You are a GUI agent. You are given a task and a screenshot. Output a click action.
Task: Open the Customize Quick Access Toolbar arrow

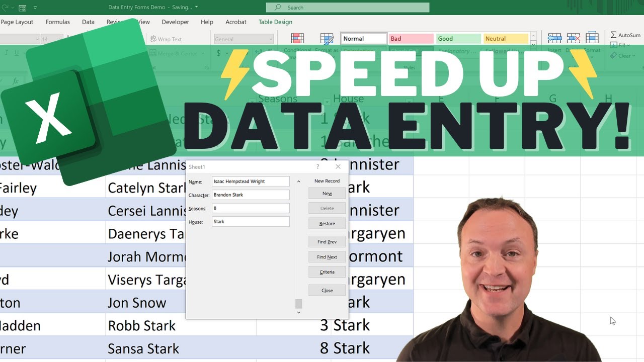(x=35, y=8)
